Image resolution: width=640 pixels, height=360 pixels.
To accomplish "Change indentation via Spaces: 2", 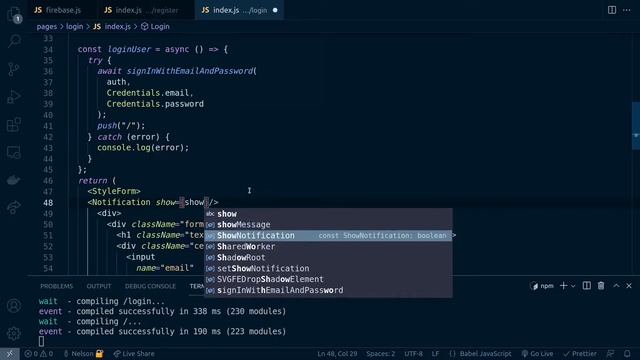I will [380, 353].
